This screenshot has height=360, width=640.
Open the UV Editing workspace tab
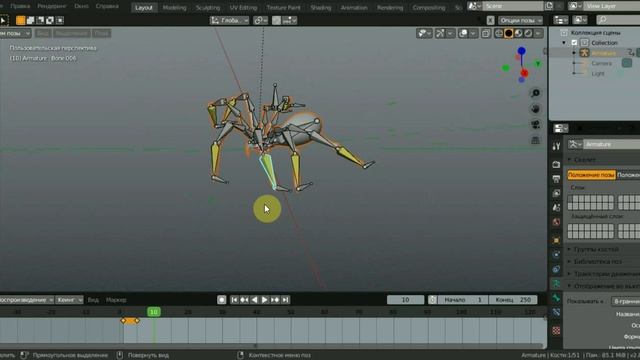[243, 7]
